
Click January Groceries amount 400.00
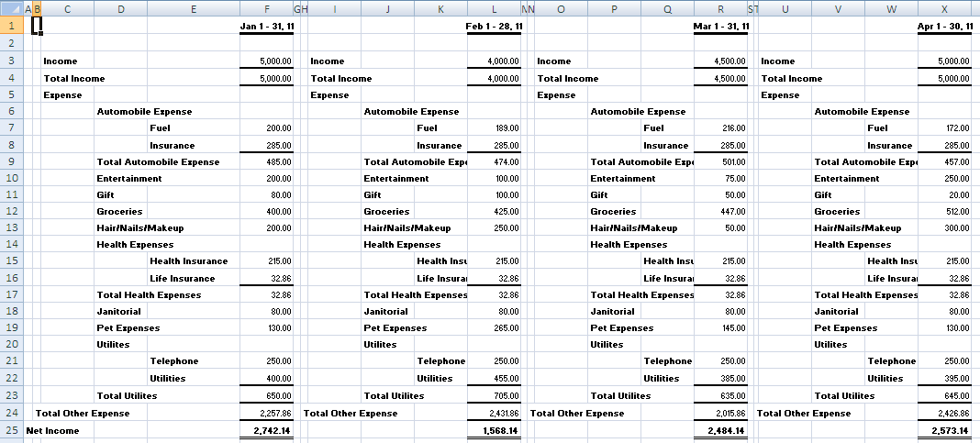267,211
